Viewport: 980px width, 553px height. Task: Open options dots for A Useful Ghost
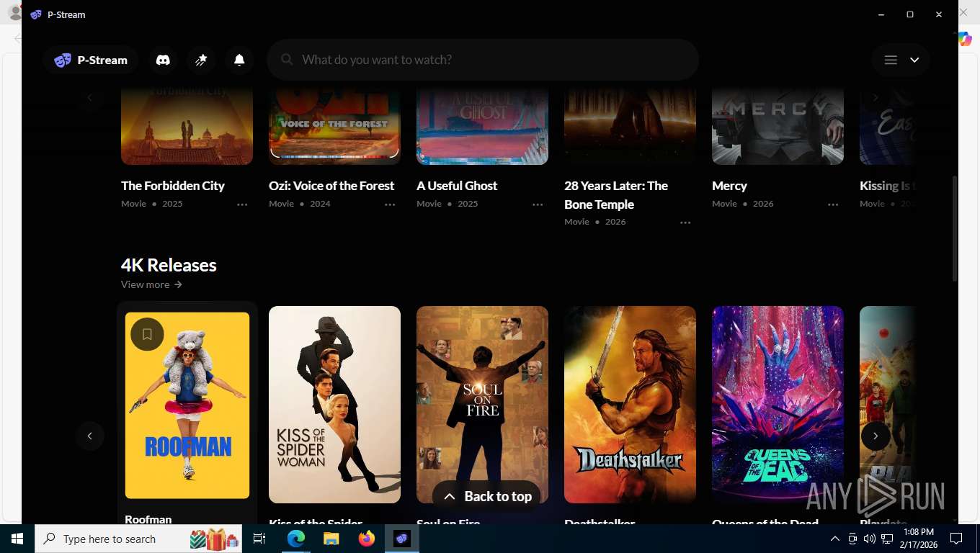click(x=538, y=204)
